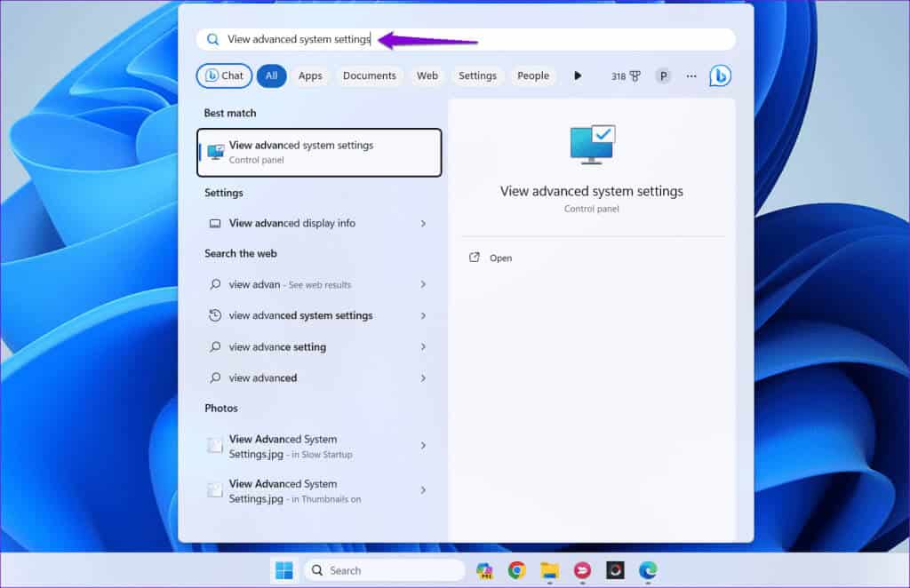Screen dimensions: 910x588
Task: Open View Advanced System Settings.jpg in Slow Startup
Action: pos(319,446)
